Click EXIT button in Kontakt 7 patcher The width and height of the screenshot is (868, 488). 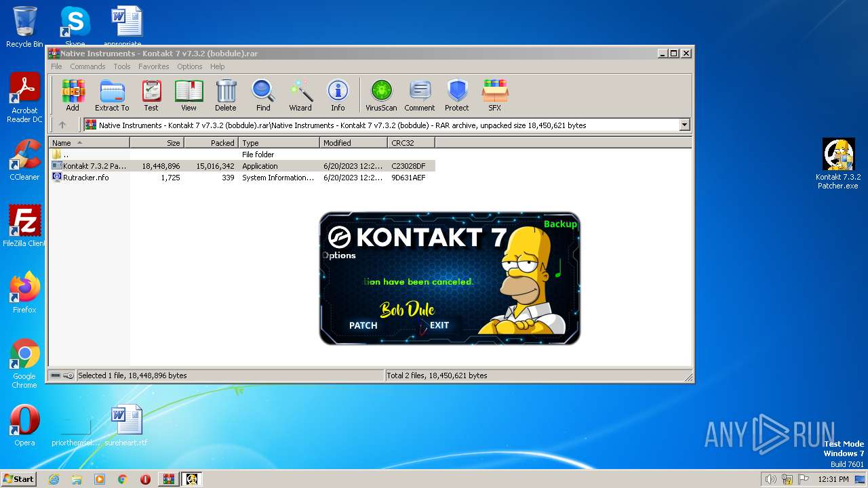point(439,325)
